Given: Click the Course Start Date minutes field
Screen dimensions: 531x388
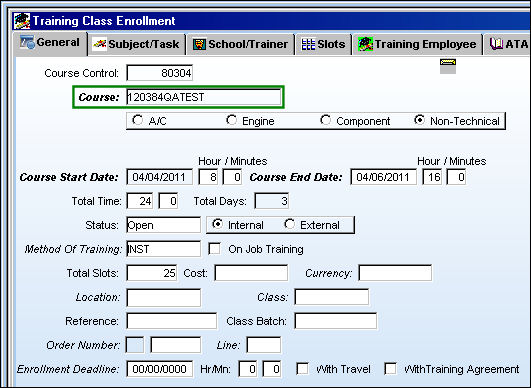Looking at the screenshot, I should click(x=232, y=177).
